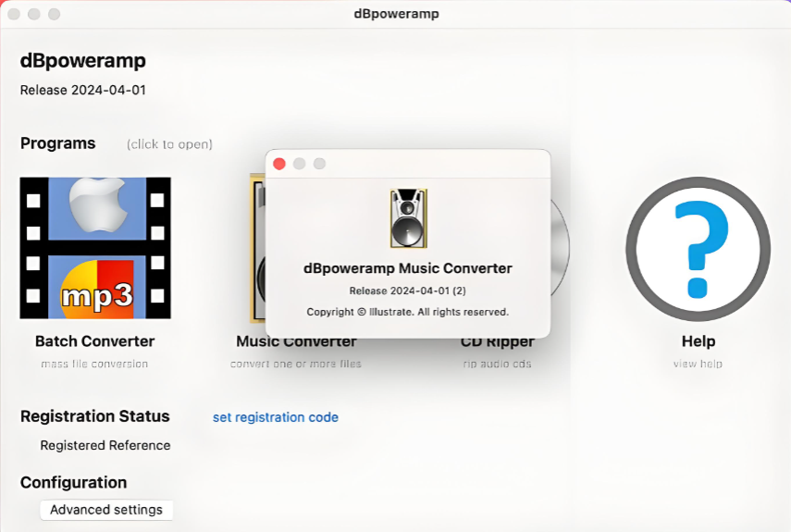Open the CD Ripper disc icon

click(560, 247)
